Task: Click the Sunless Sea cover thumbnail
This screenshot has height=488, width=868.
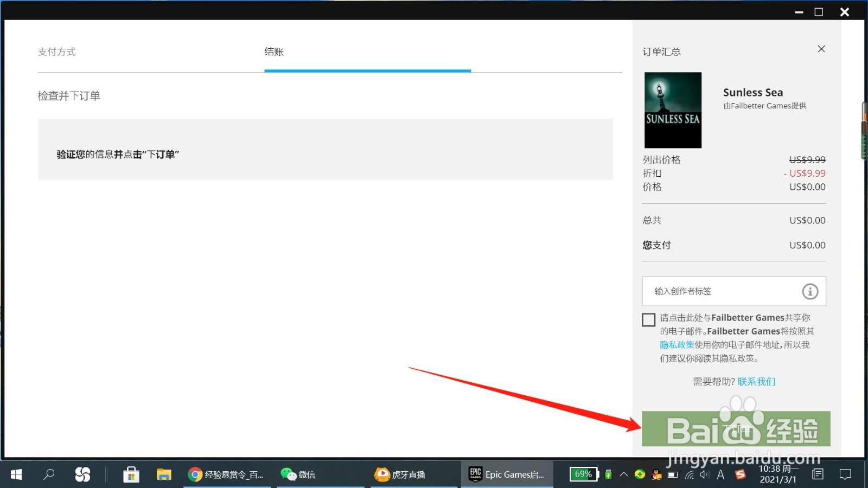Action: 673,110
